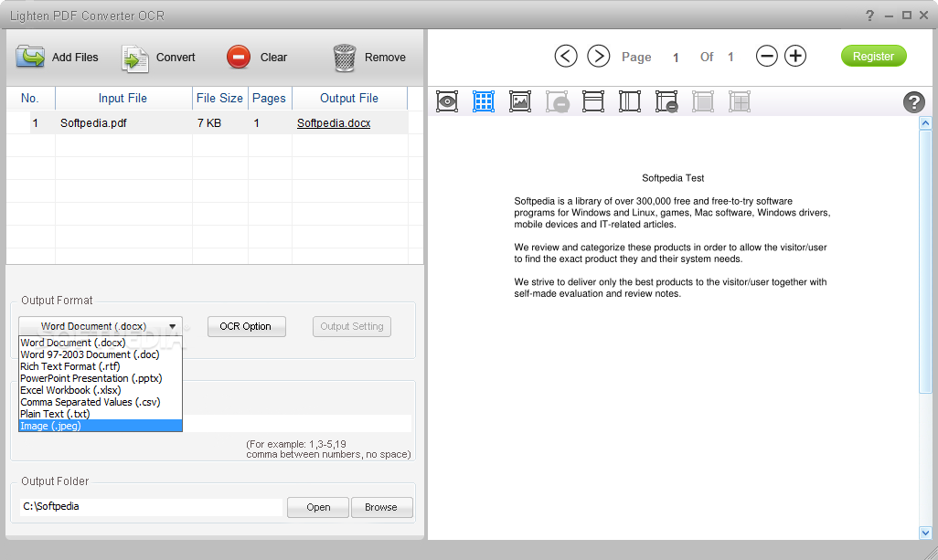This screenshot has width=938, height=560.
Task: Collapse the output format combo box
Action: coord(101,326)
